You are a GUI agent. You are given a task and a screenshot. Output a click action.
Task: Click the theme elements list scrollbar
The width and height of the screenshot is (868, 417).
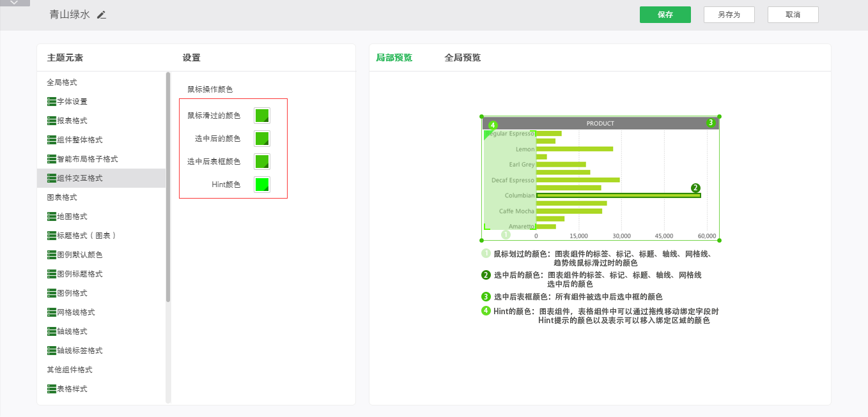(x=168, y=186)
